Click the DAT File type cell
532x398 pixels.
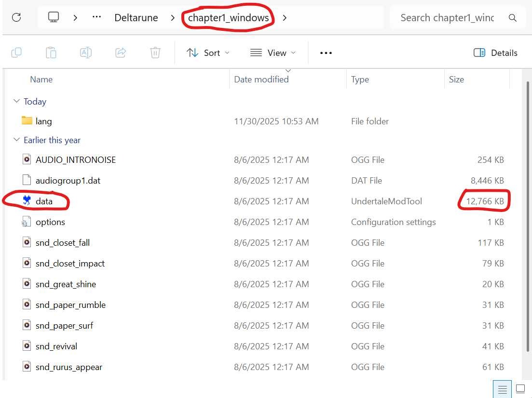point(367,180)
